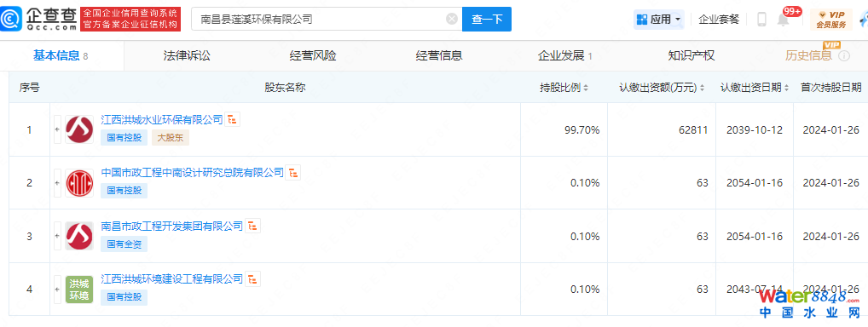
Task: Click the mobile phone icon
Action: click(761, 20)
